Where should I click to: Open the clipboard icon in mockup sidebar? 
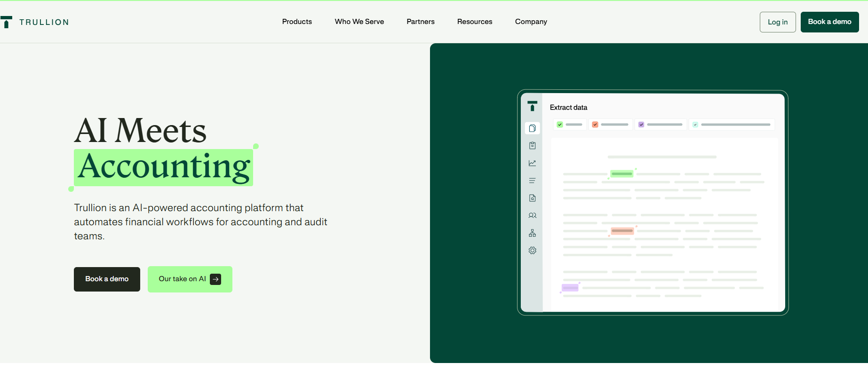(532, 146)
